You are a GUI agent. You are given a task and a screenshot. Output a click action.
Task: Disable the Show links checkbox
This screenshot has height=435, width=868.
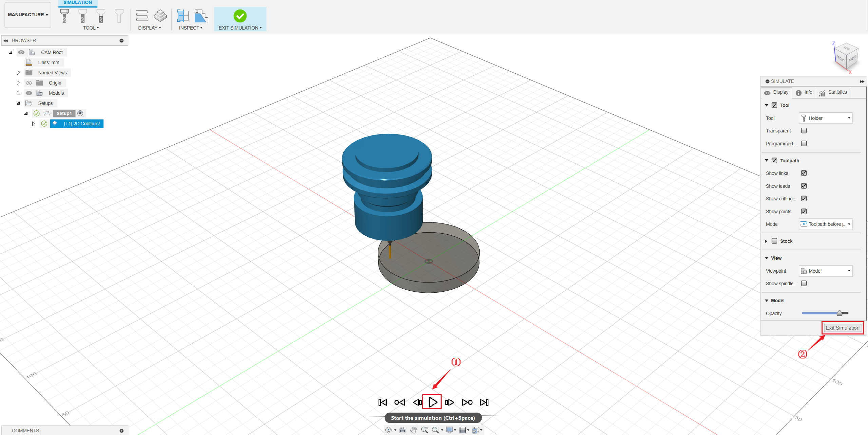pos(804,173)
